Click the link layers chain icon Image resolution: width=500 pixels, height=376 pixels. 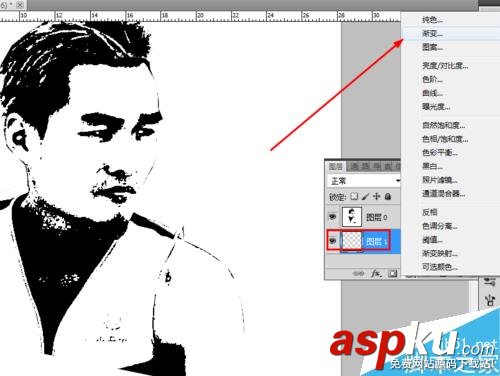(x=359, y=274)
